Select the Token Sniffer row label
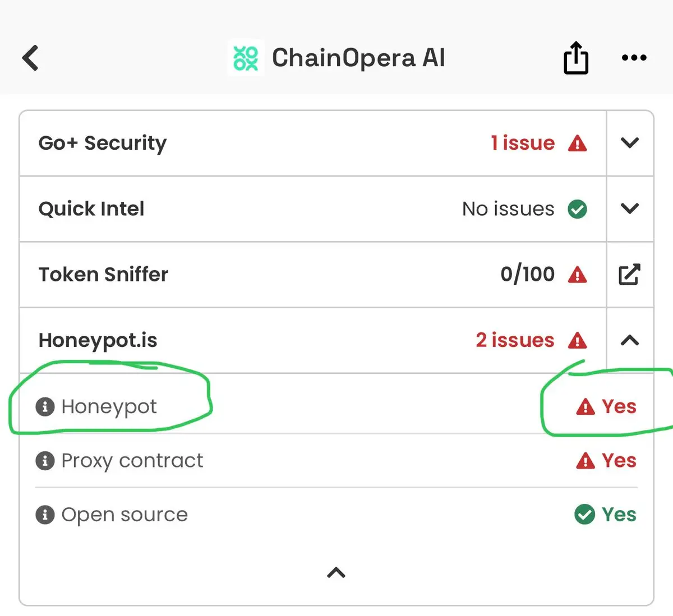The width and height of the screenshot is (673, 616). (103, 275)
